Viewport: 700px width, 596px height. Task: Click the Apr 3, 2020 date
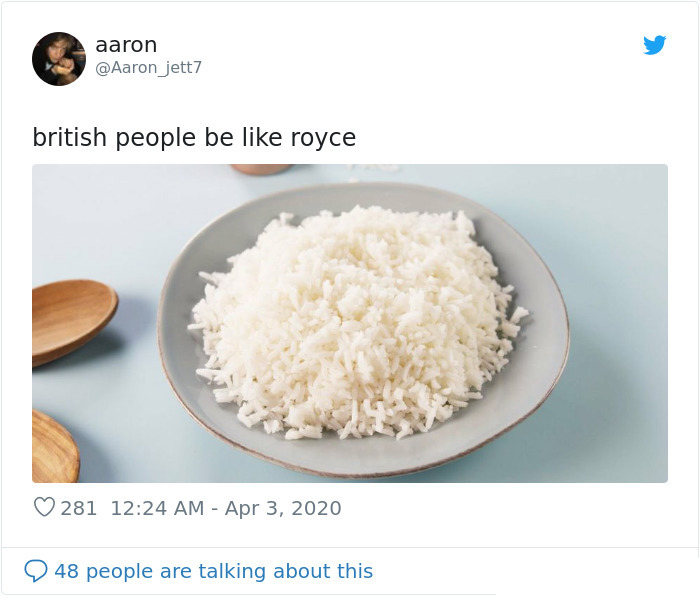(x=283, y=508)
